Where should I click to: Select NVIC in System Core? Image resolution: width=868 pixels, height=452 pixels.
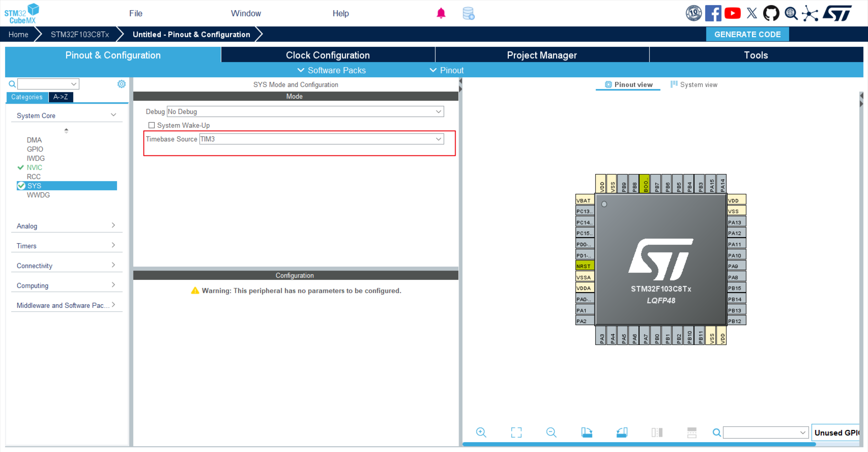pyautogui.click(x=34, y=167)
